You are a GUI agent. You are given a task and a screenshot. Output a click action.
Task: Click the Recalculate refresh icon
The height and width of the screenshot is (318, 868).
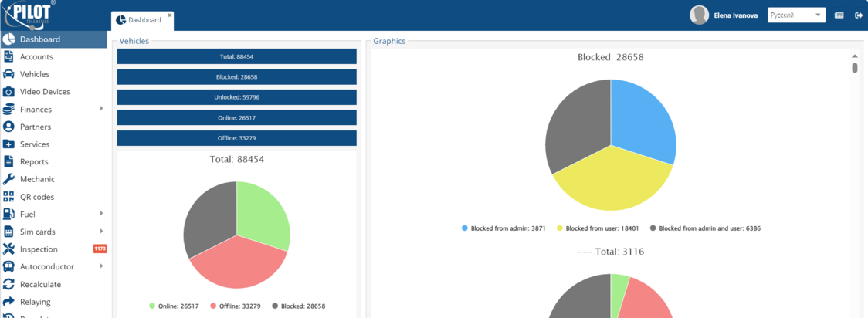(8, 284)
